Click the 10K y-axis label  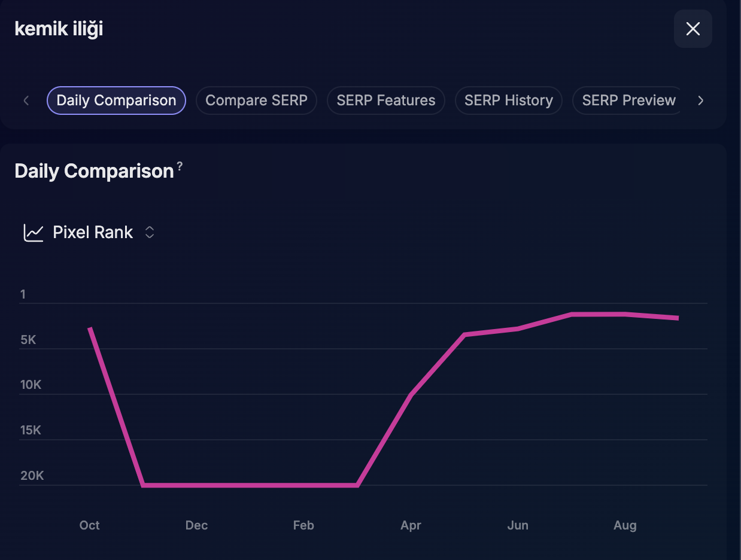pos(31,385)
